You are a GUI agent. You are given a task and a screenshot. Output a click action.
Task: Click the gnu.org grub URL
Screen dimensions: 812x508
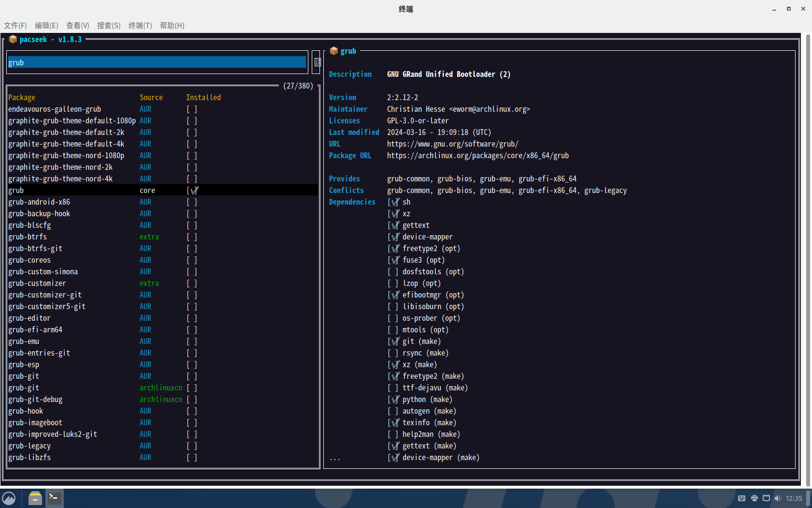tap(452, 144)
